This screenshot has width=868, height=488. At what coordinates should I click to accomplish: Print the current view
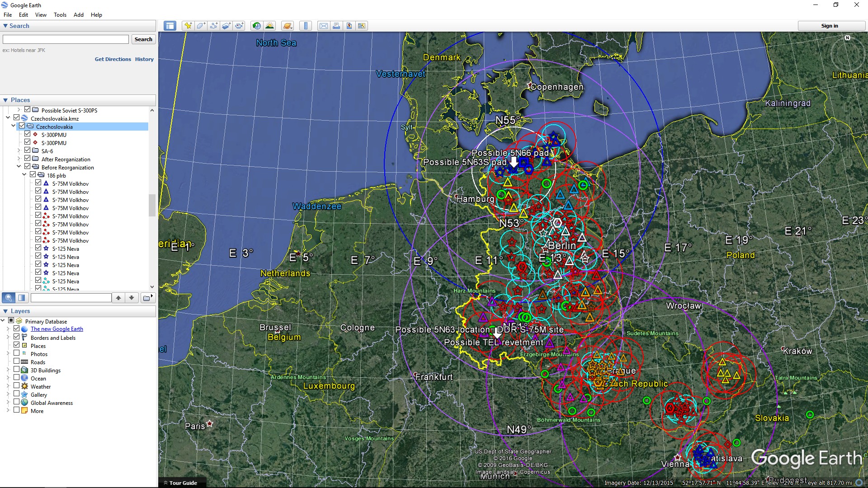point(336,26)
